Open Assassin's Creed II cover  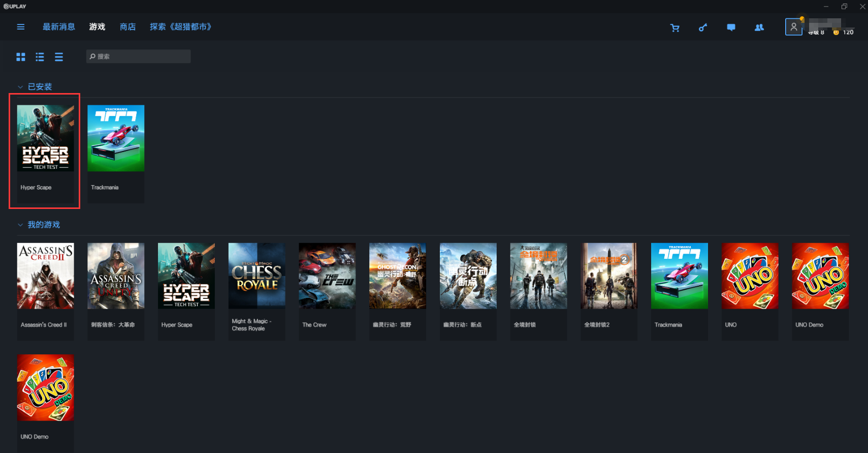[45, 276]
